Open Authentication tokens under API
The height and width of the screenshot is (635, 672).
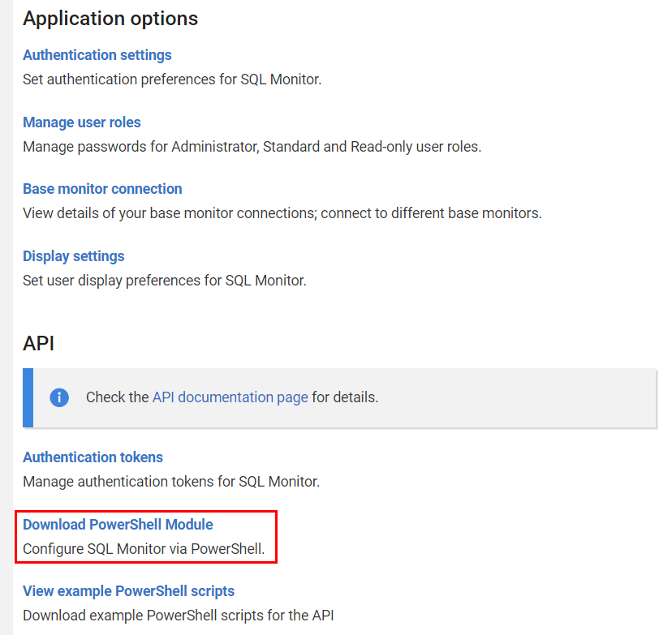coord(93,457)
